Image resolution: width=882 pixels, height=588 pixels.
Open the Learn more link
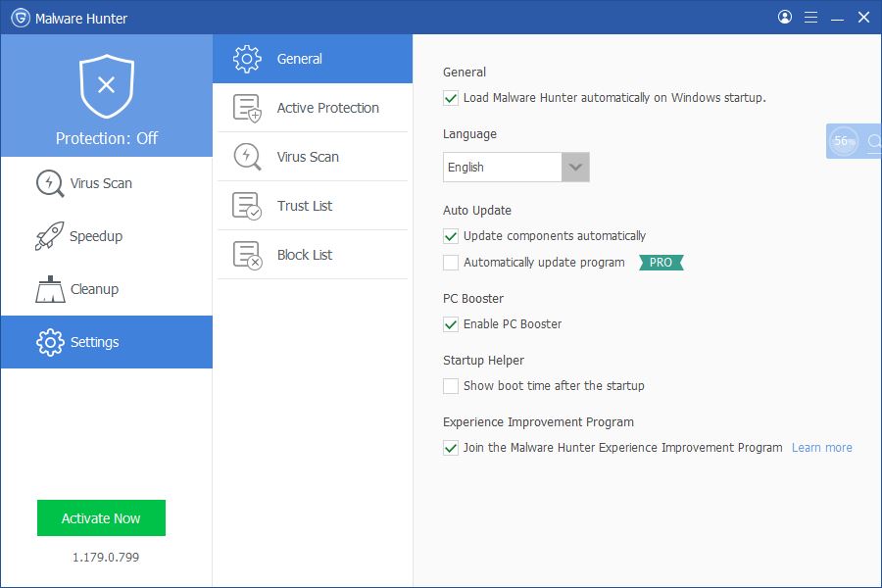[821, 447]
